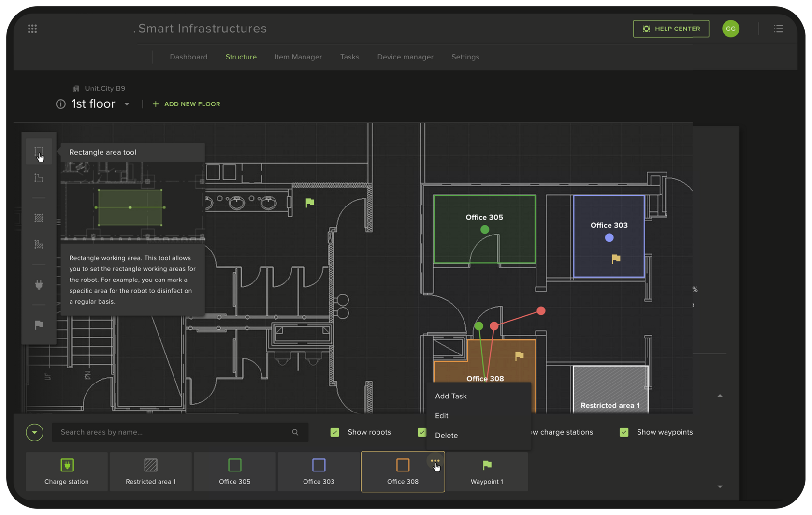Choose the charge station plug tool
This screenshot has height=515, width=812.
tap(39, 285)
